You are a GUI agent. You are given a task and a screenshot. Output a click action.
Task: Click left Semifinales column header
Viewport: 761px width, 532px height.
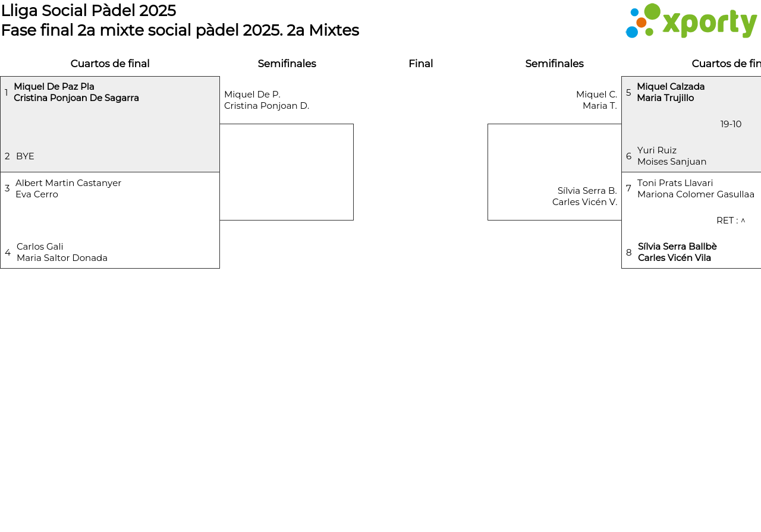pos(287,64)
